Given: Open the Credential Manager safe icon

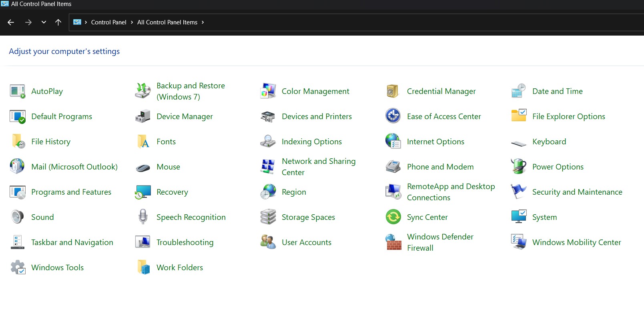Looking at the screenshot, I should (x=393, y=91).
